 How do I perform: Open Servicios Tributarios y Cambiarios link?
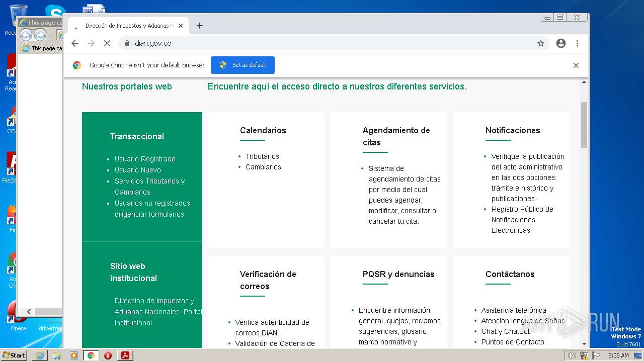[x=149, y=187]
